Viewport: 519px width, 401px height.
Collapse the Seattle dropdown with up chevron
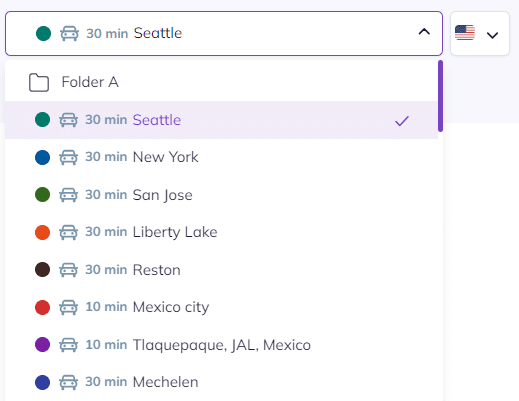click(x=424, y=32)
